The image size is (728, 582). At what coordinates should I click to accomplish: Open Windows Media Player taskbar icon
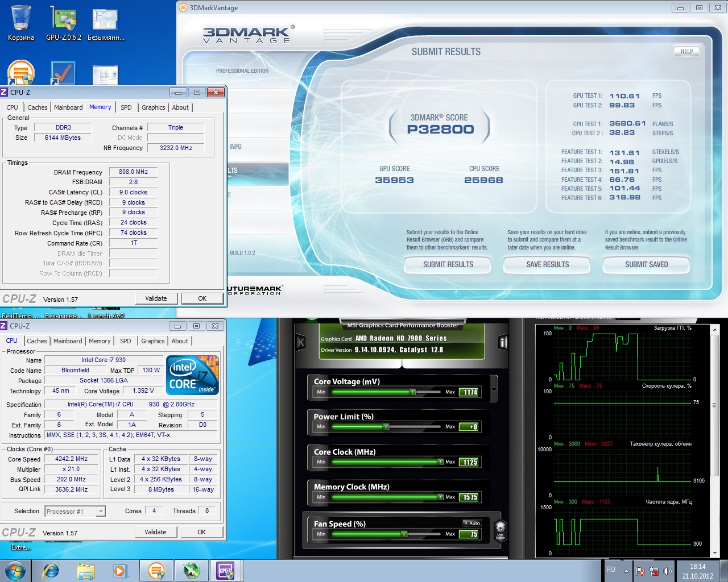[121, 570]
